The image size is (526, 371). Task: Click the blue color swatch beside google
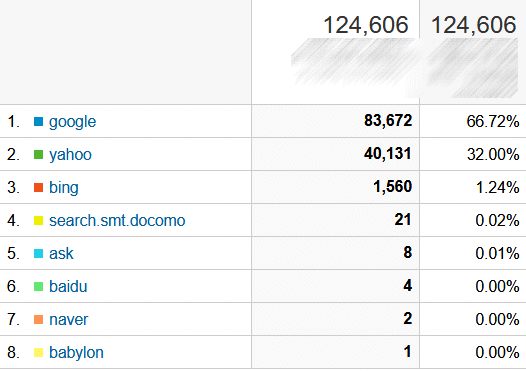pos(39,121)
